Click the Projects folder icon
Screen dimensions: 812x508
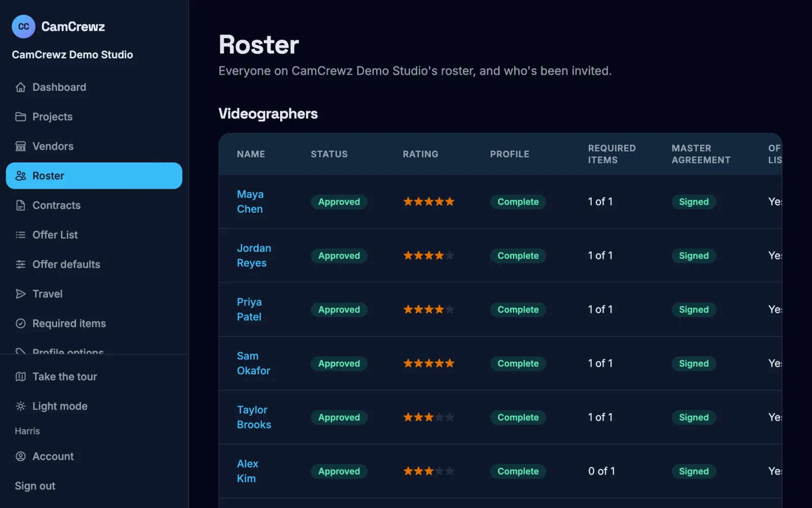tap(20, 117)
